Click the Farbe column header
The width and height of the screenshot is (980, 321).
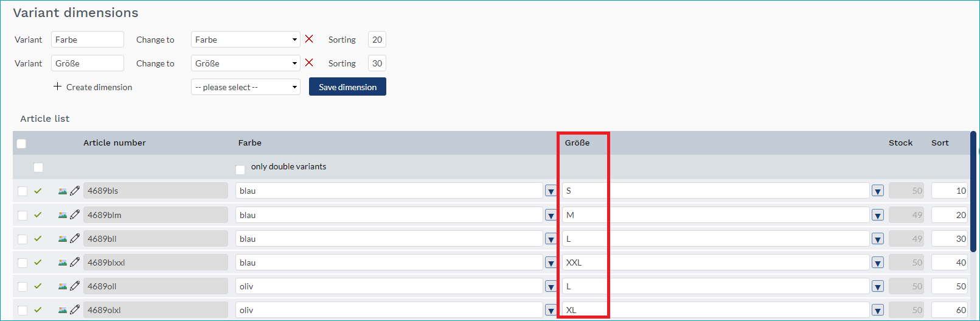click(250, 143)
